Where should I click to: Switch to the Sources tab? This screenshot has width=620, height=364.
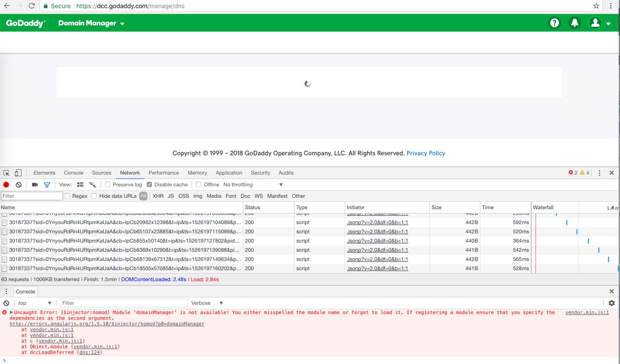click(x=102, y=173)
